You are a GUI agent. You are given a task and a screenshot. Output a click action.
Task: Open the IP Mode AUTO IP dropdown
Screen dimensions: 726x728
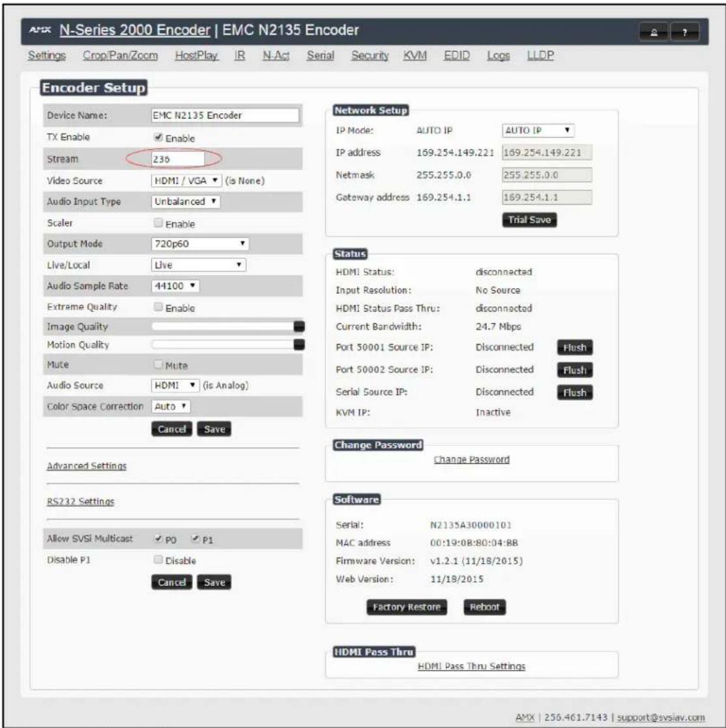coord(538,130)
